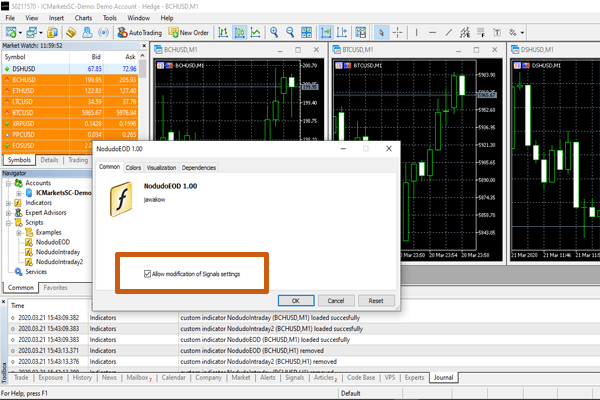Select the horizontal line drawing tool
Viewport: 600px width, 400px height.
432,33
